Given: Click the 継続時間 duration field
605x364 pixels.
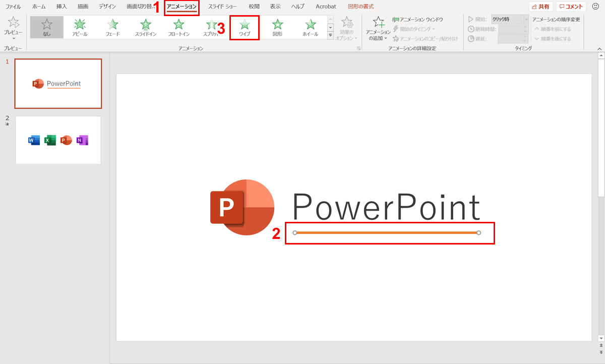Looking at the screenshot, I should click(513, 29).
